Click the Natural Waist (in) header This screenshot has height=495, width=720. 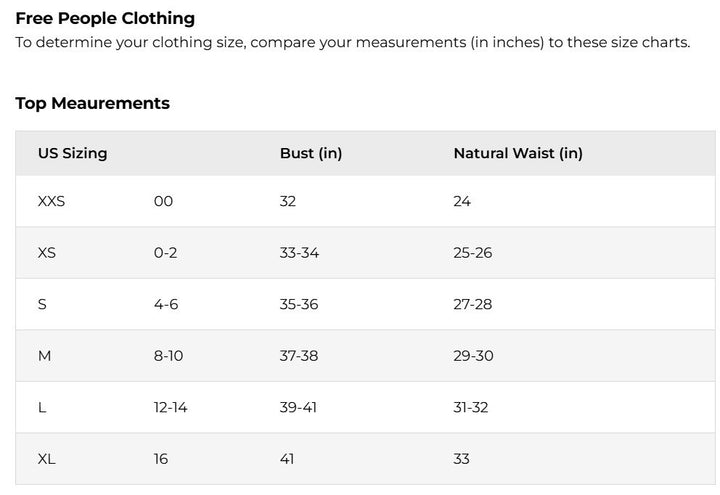point(517,154)
